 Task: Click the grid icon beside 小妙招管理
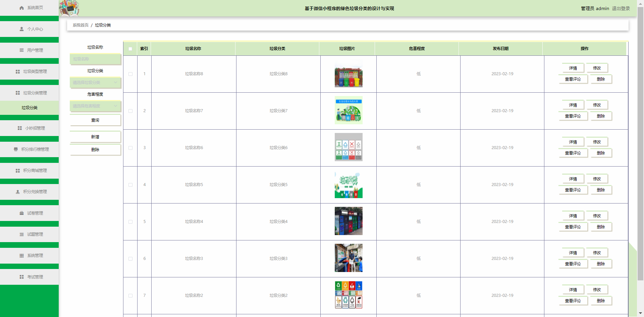point(20,128)
